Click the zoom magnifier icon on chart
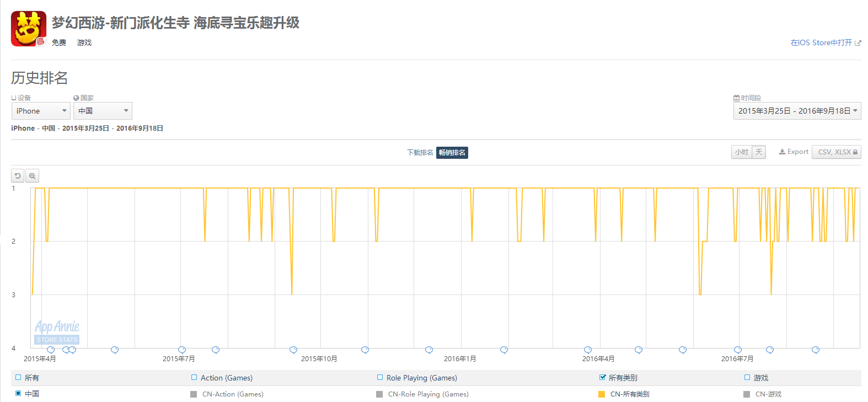The height and width of the screenshot is (402, 868). [x=33, y=176]
